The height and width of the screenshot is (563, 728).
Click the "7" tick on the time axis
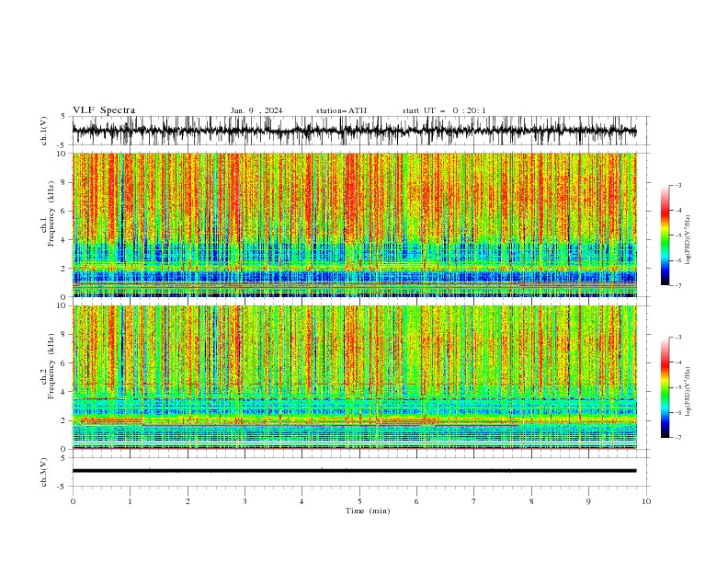pos(474,501)
